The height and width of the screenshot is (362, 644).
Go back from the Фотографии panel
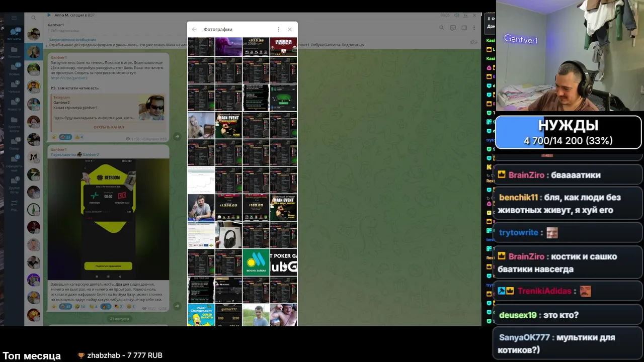click(194, 30)
